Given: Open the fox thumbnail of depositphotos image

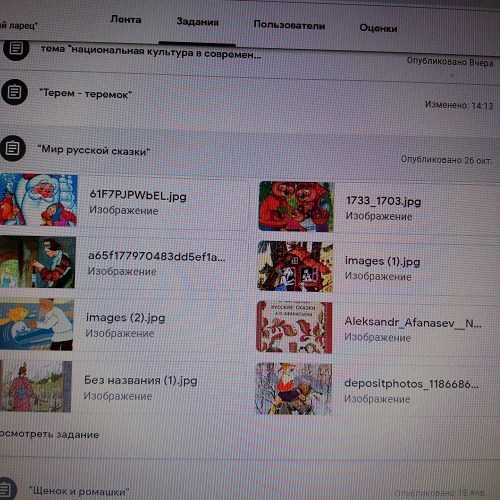Looking at the screenshot, I should [293, 389].
